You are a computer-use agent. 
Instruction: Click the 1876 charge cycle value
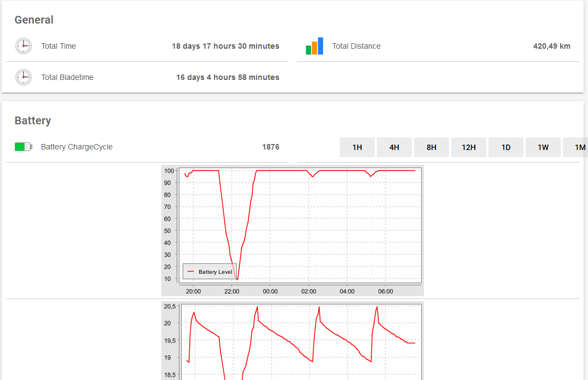pos(271,147)
